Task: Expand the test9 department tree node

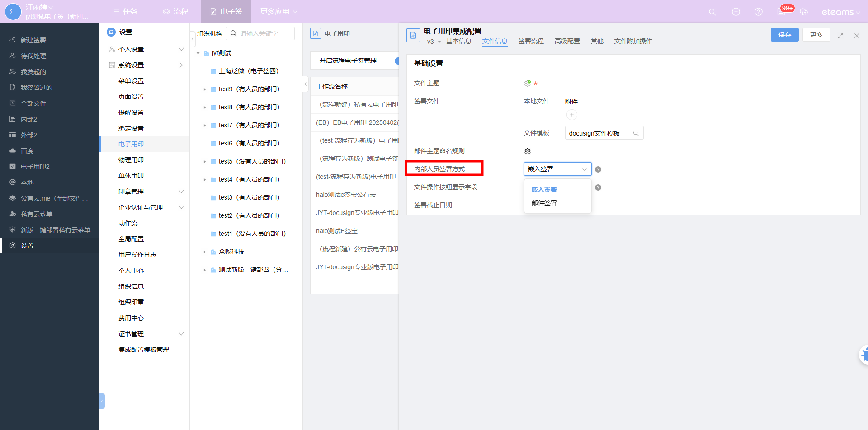Action: [205, 89]
